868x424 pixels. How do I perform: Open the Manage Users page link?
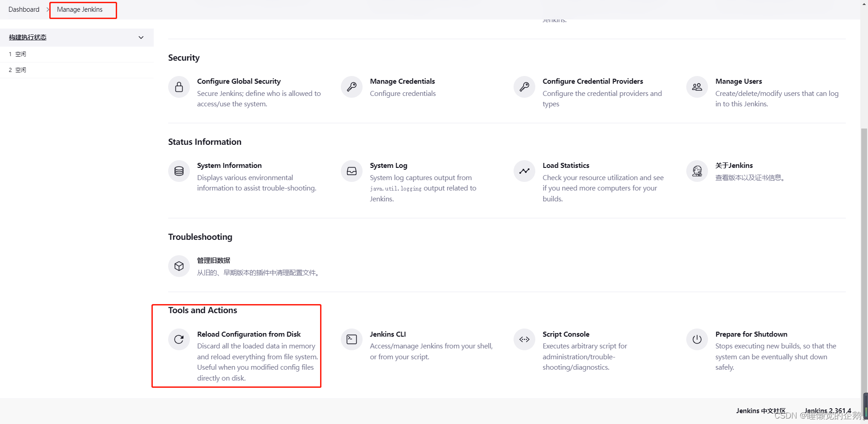[739, 81]
